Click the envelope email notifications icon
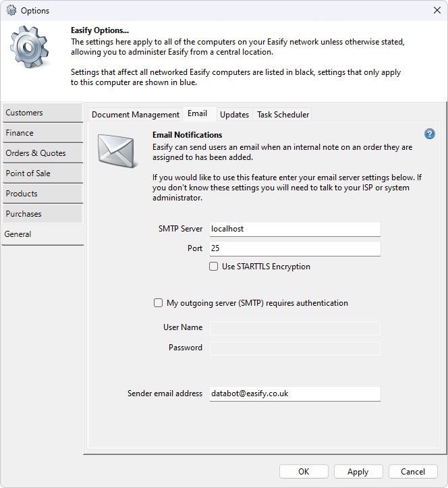The height and width of the screenshot is (488, 448). pos(118,150)
